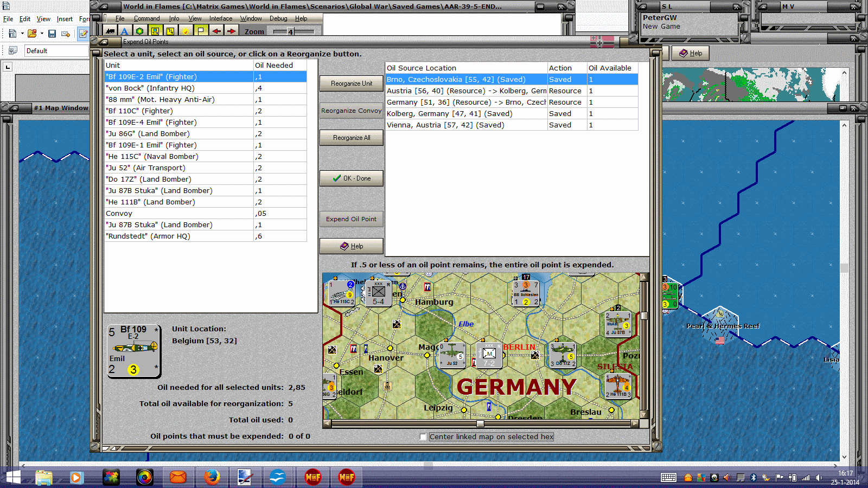This screenshot has width=868, height=488.
Task: Expand the new document dropdown arrow in the editor
Action: click(22, 34)
